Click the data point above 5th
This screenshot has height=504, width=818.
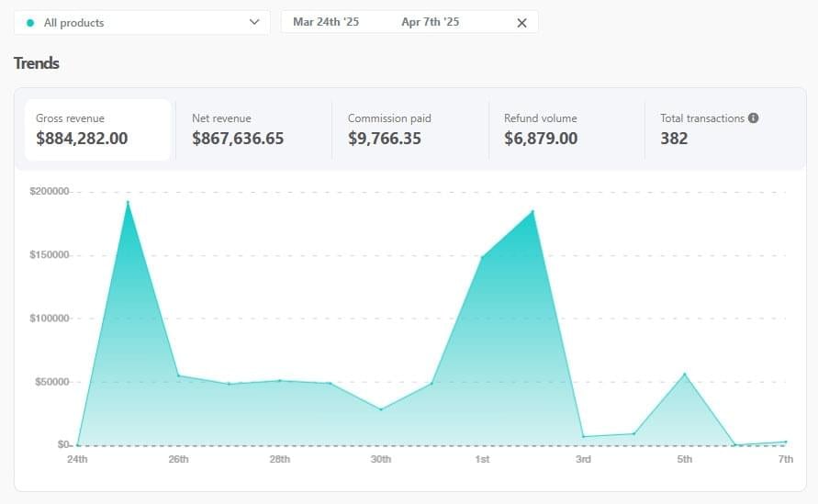tap(685, 374)
